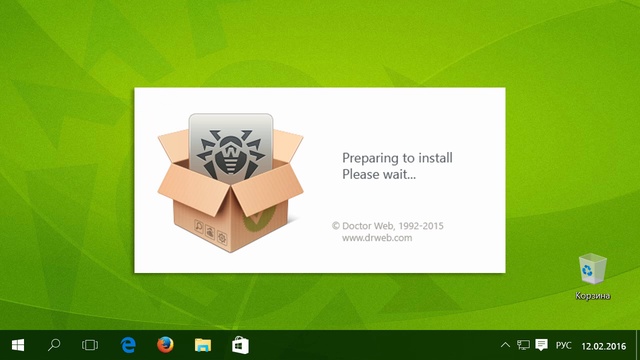Launch Microsoft Edge from the taskbar
The width and height of the screenshot is (640, 360).
[128, 345]
